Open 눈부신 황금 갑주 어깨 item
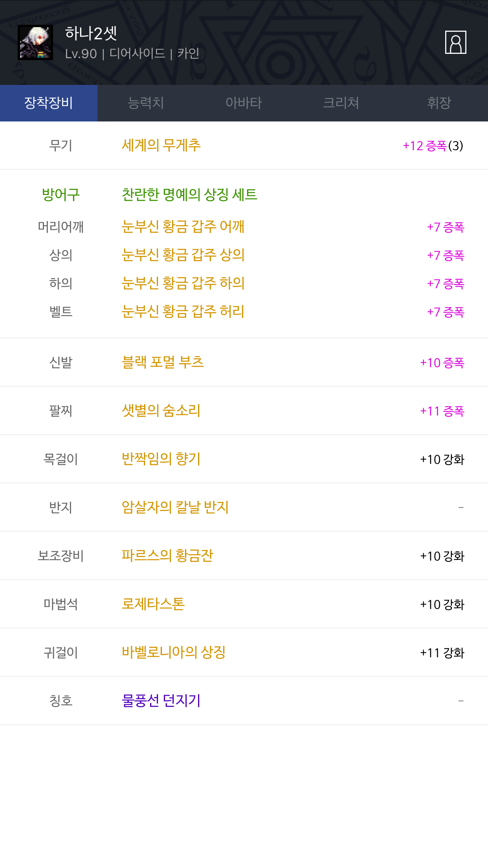Image resolution: width=488 pixels, height=868 pixels. (183, 227)
